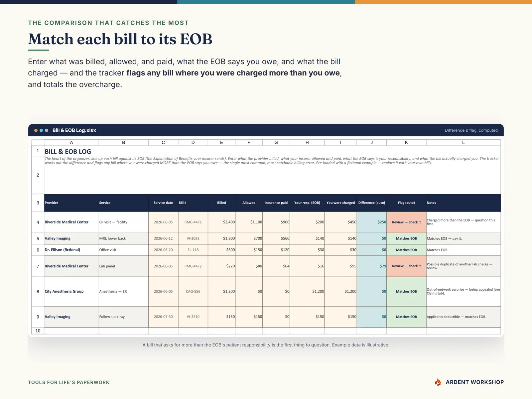Select the MRI, lower back cell
Viewport: 532px width, 399px height.
tap(123, 238)
